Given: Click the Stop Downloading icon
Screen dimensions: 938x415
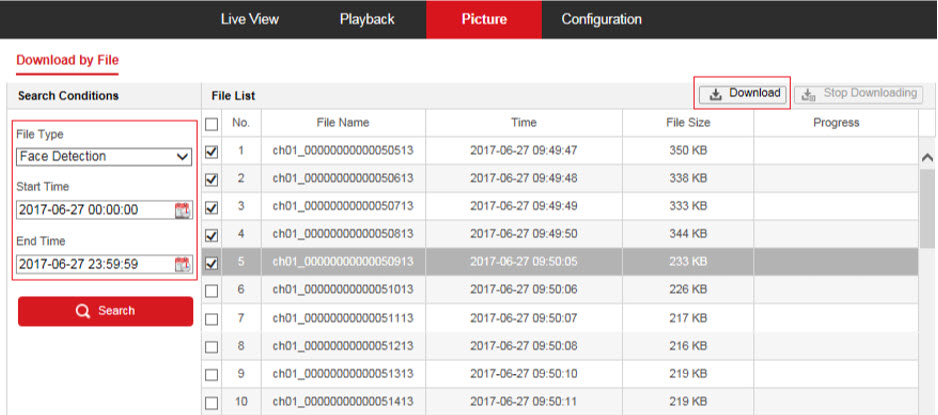Looking at the screenshot, I should pyautogui.click(x=809, y=94).
